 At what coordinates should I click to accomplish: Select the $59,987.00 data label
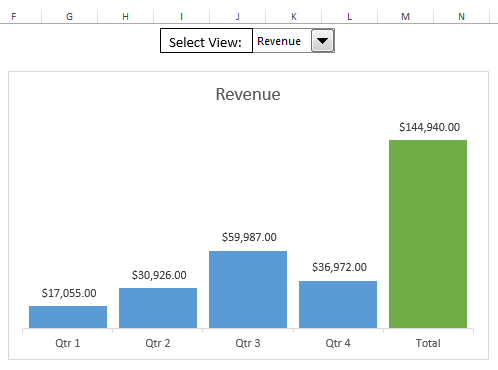(249, 237)
